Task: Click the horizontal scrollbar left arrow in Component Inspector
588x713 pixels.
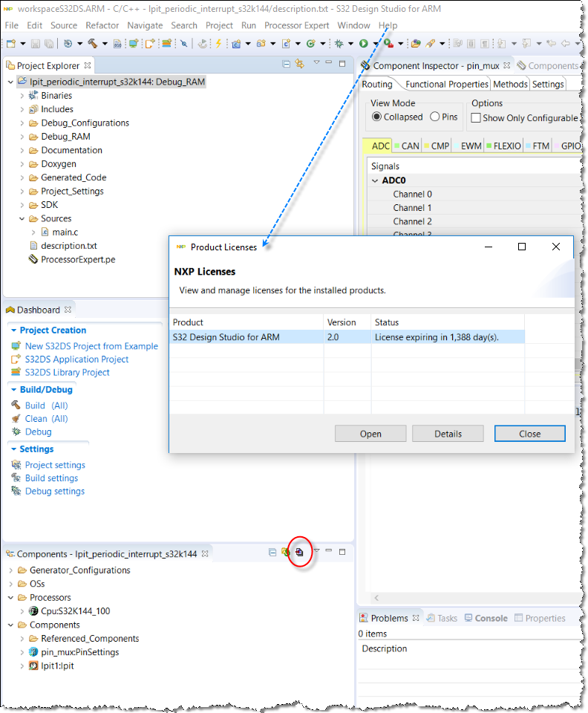Action: (376, 597)
